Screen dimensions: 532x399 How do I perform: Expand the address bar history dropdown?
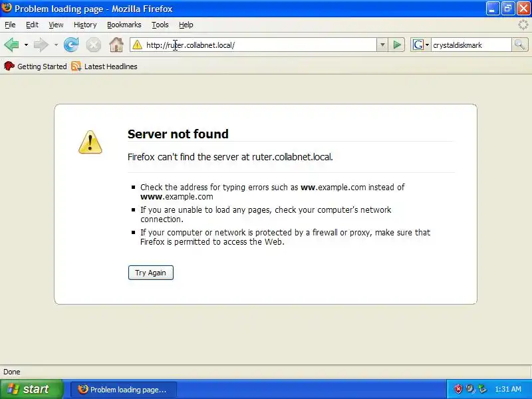tap(382, 45)
